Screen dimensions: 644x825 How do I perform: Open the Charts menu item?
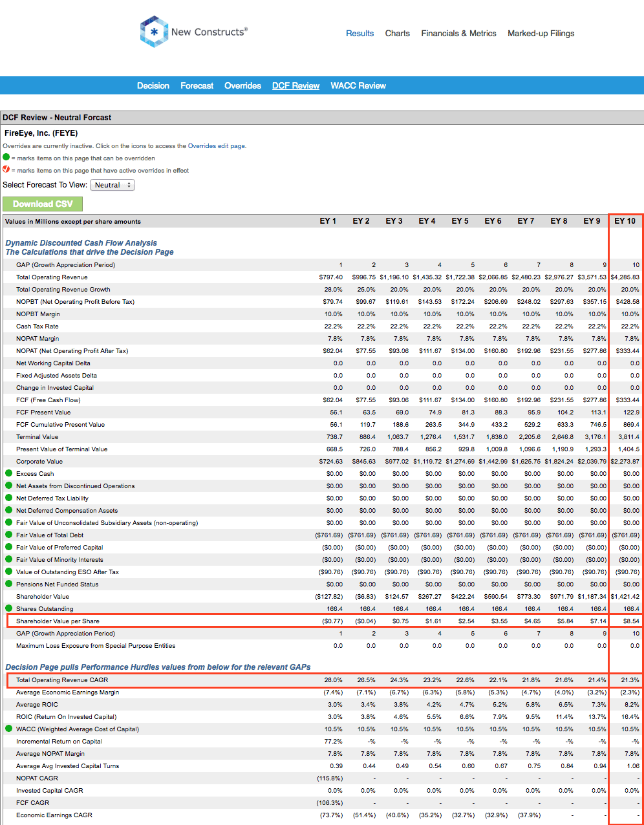click(398, 33)
